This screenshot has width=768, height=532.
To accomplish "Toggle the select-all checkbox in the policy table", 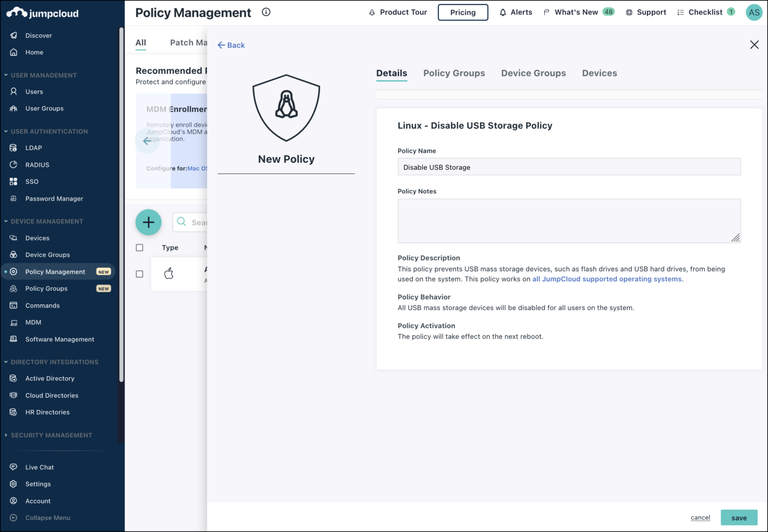I will (x=139, y=247).
